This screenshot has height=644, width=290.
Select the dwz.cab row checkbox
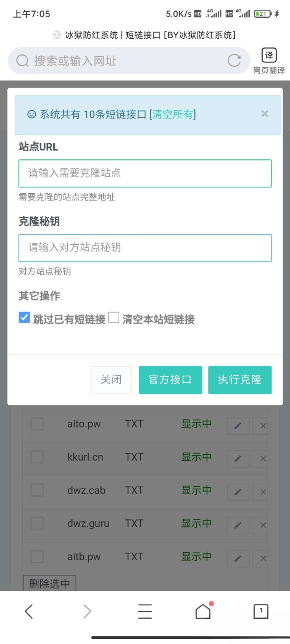point(37,490)
